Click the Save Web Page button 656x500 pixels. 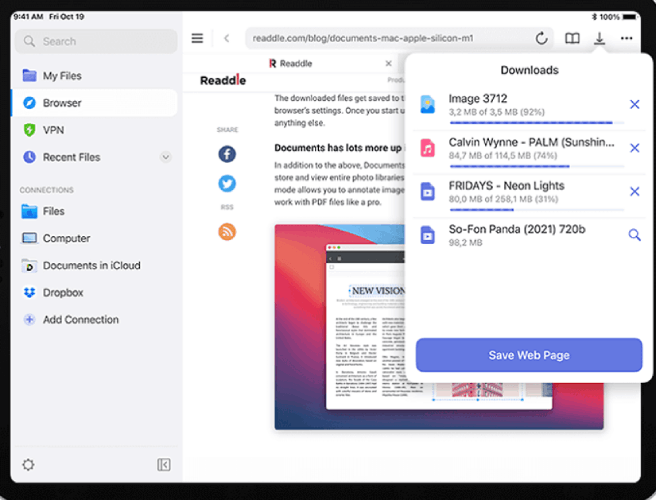[x=529, y=355]
